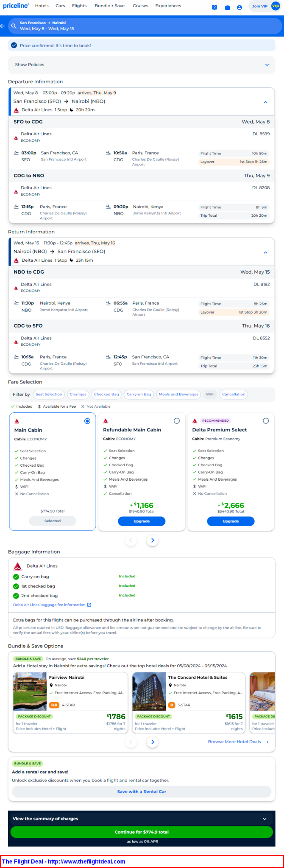Collapse the return flight details
This screenshot has height=868, width=284.
266,252
